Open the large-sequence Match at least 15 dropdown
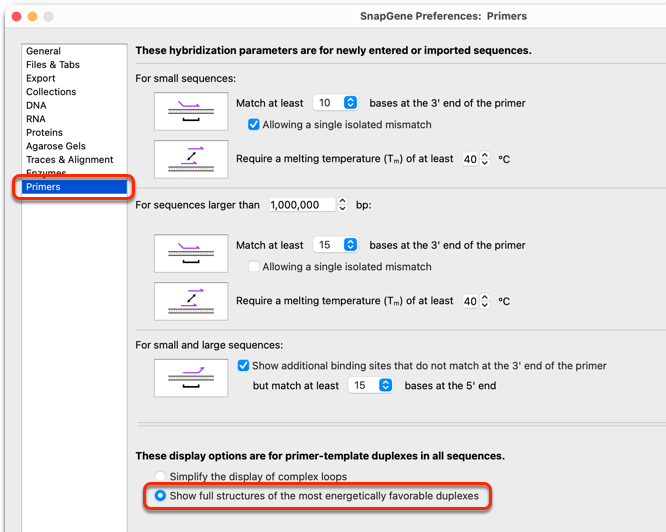This screenshot has height=532, width=666. (336, 245)
